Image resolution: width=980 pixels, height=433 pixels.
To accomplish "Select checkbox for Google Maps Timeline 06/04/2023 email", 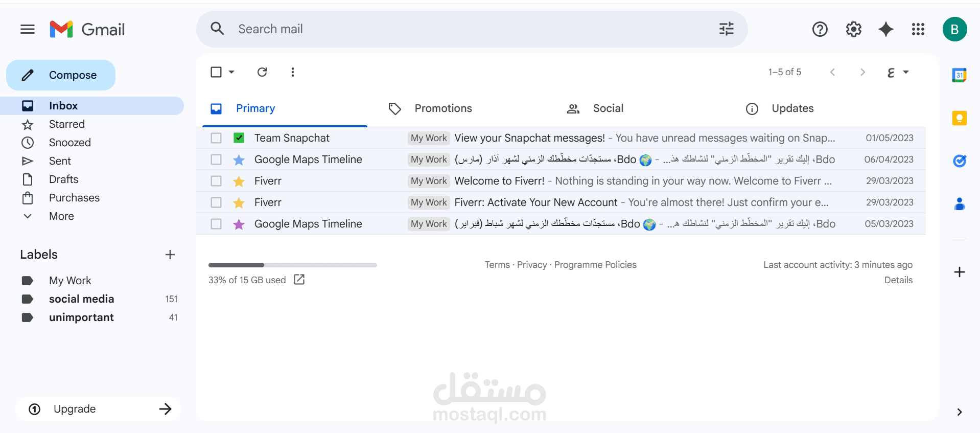I will pyautogui.click(x=216, y=159).
